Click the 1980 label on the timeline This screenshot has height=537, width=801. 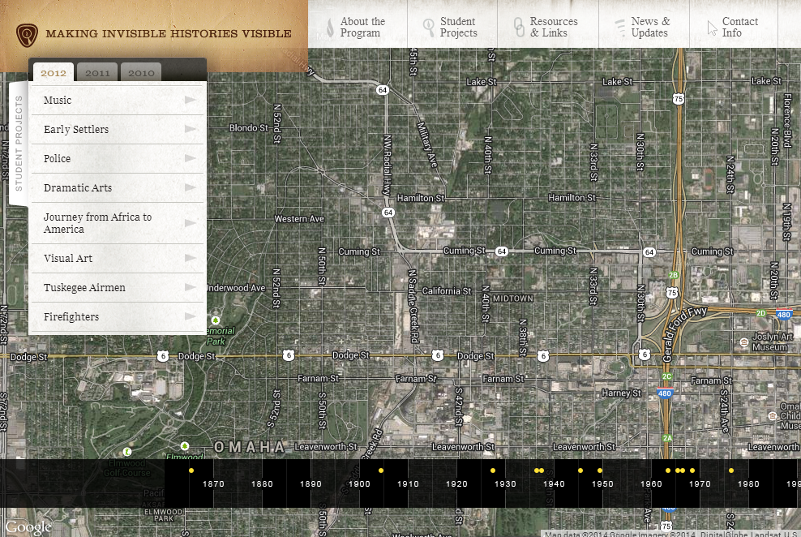(x=748, y=484)
